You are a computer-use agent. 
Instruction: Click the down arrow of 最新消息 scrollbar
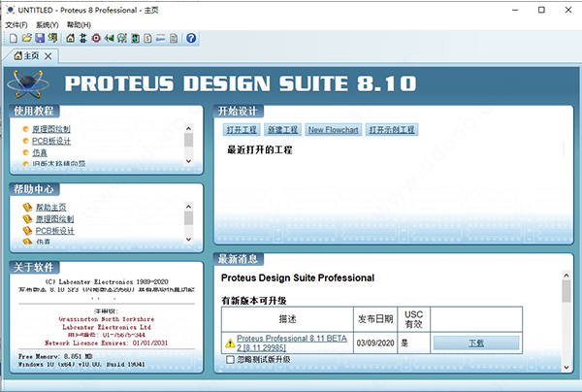(x=566, y=367)
